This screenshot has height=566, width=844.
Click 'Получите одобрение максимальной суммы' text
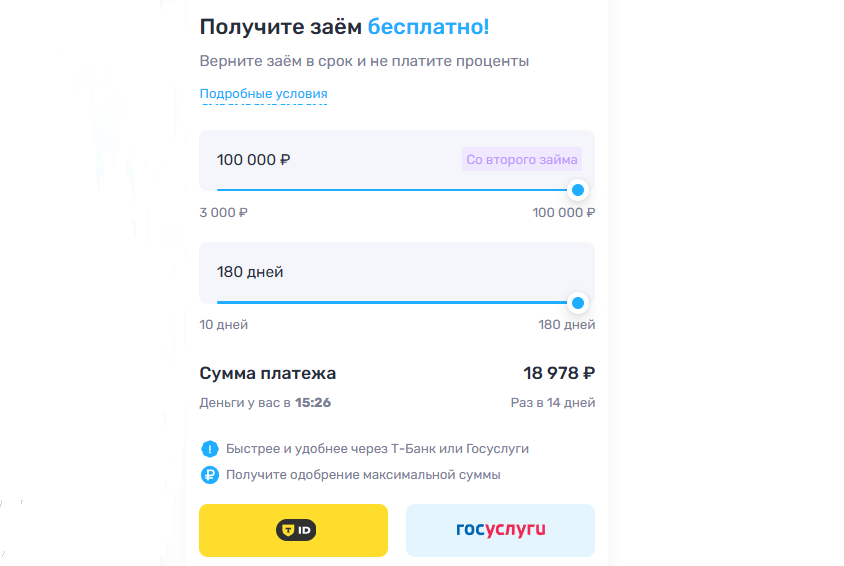coord(363,475)
